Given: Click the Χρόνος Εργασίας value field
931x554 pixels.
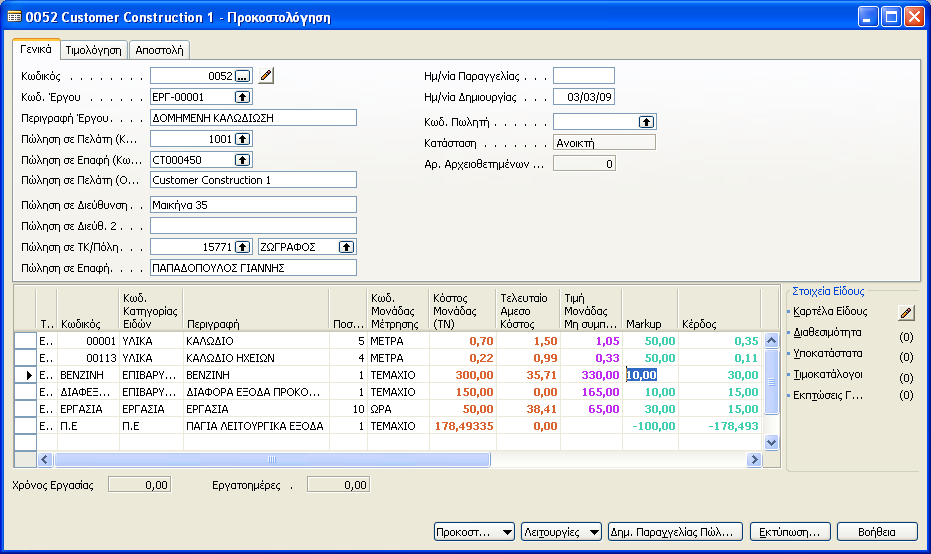Looking at the screenshot, I should pos(140,485).
